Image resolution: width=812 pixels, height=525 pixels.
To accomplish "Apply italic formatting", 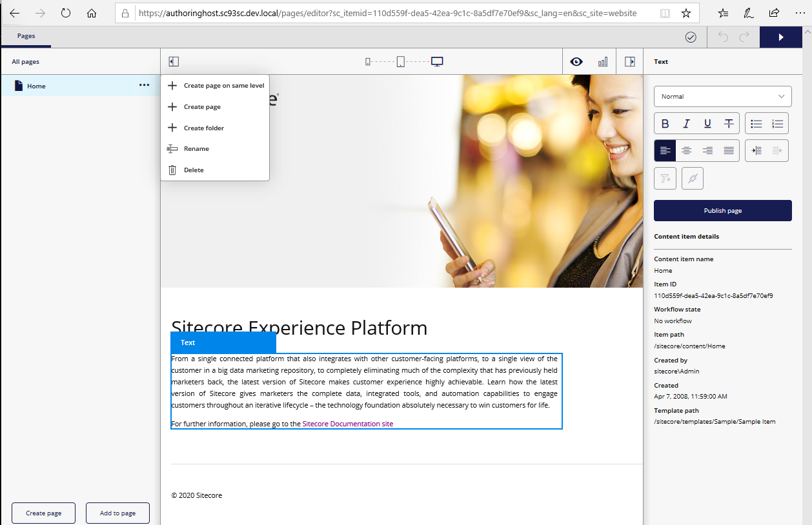I will (686, 123).
